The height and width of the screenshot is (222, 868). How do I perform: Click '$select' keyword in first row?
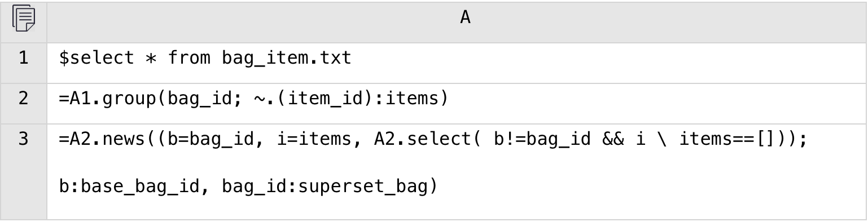tap(97, 58)
